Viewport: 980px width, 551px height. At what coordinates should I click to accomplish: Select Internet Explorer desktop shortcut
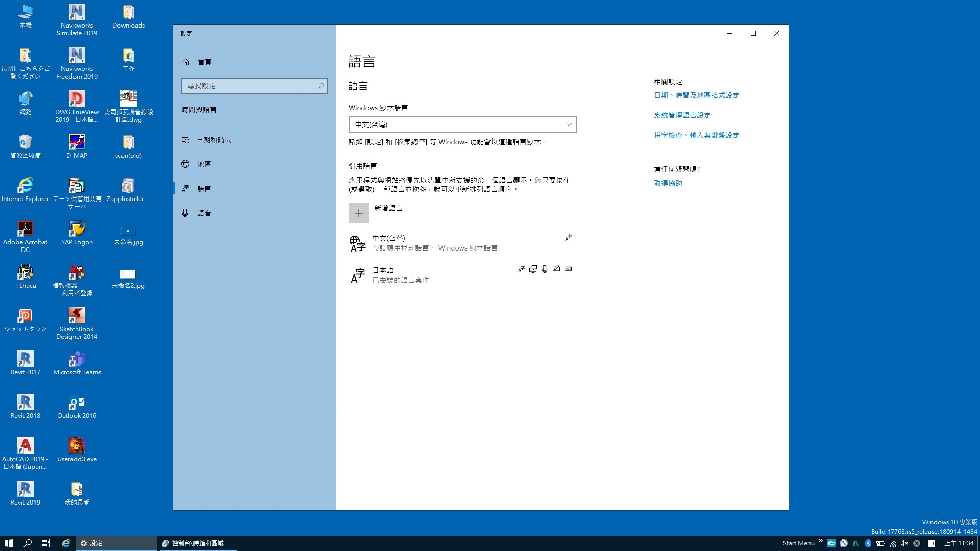(25, 190)
